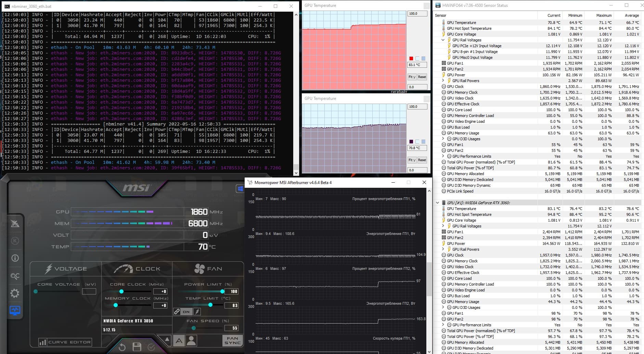Click the red color swatch in top graph
The width and height of the screenshot is (644, 354).
tap(411, 58)
